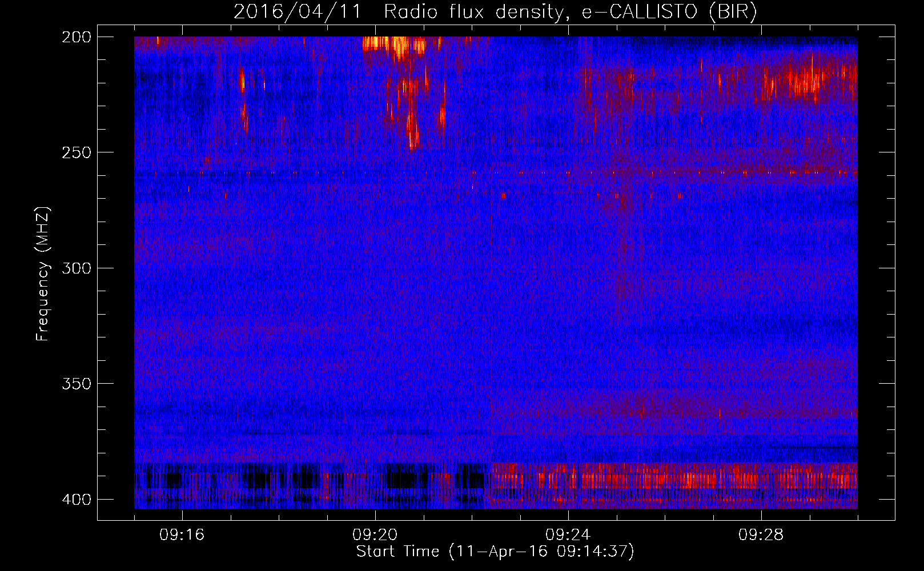Click the 09:16 time tick label

(x=182, y=535)
